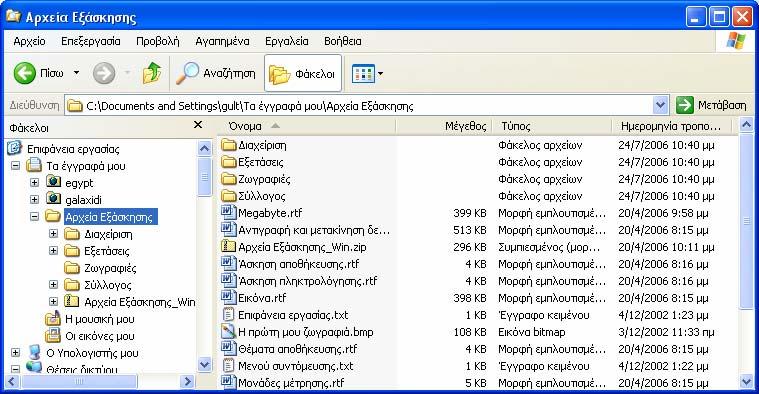Sort by the Τύπος column header
The height and width of the screenshot is (394, 759).
[551, 126]
